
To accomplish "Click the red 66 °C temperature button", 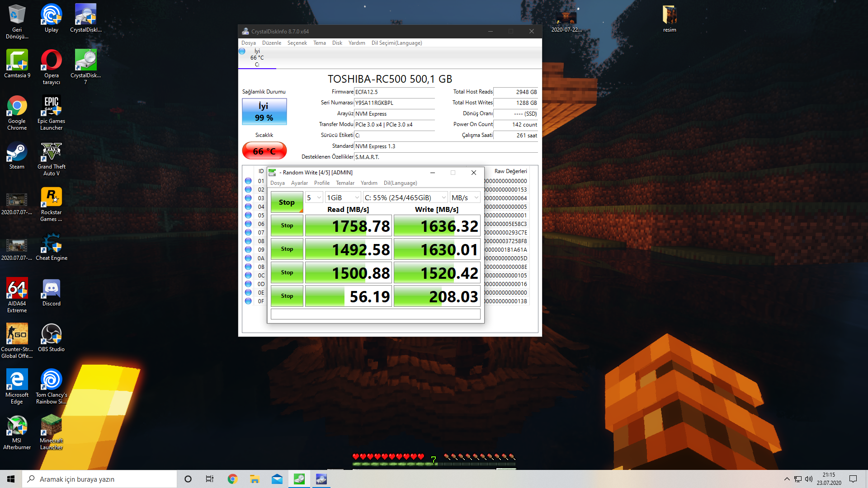I will click(264, 151).
